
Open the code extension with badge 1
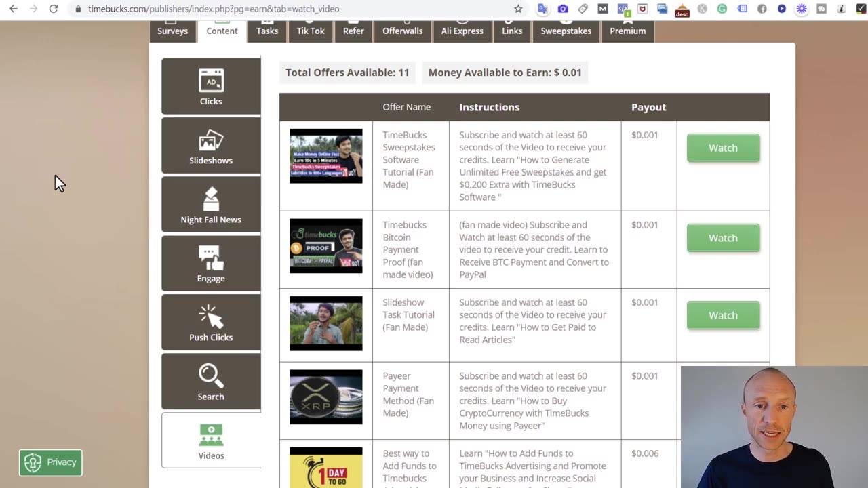pyautogui.click(x=623, y=9)
